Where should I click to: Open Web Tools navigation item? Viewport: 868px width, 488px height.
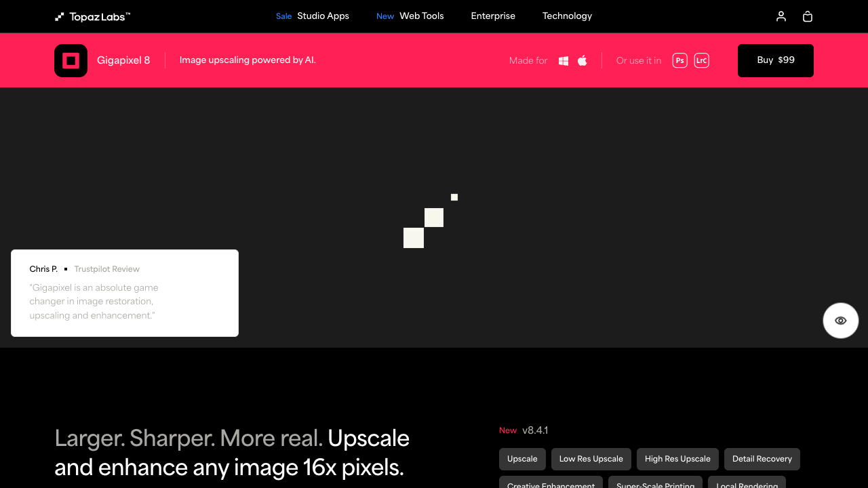421,16
